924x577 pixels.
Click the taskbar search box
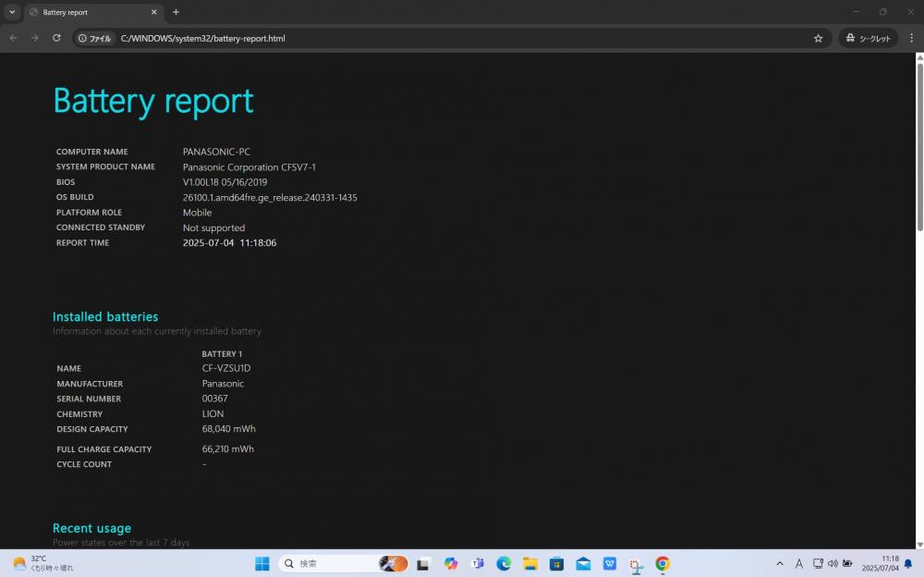pos(344,563)
